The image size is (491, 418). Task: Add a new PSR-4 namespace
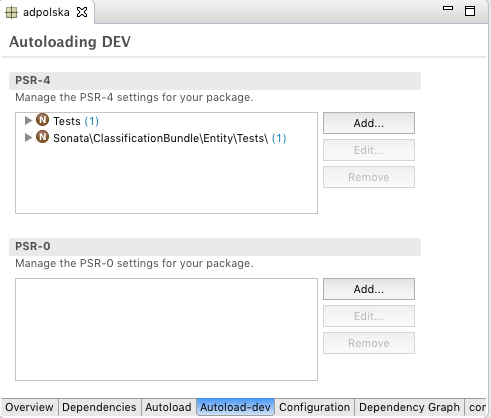pyautogui.click(x=369, y=123)
